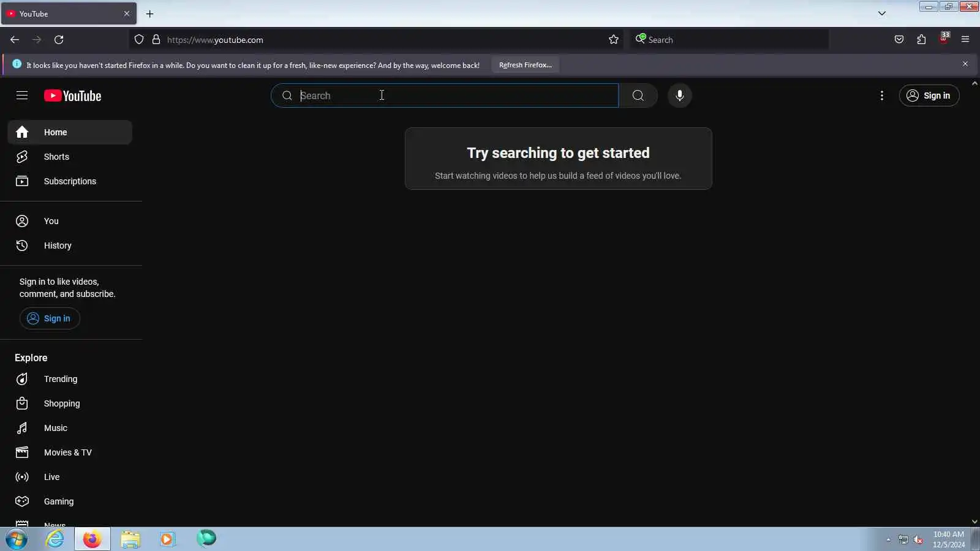Click the site security padlock icon
Image resolution: width=980 pixels, height=551 pixels.
click(x=156, y=40)
